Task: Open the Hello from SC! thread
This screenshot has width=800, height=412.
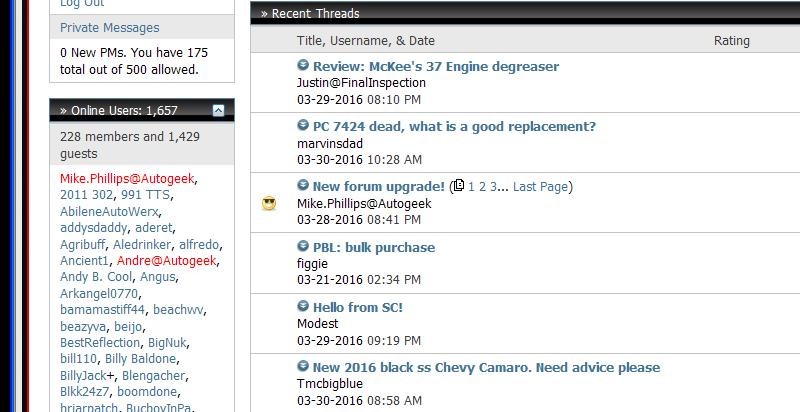Action: (x=358, y=307)
